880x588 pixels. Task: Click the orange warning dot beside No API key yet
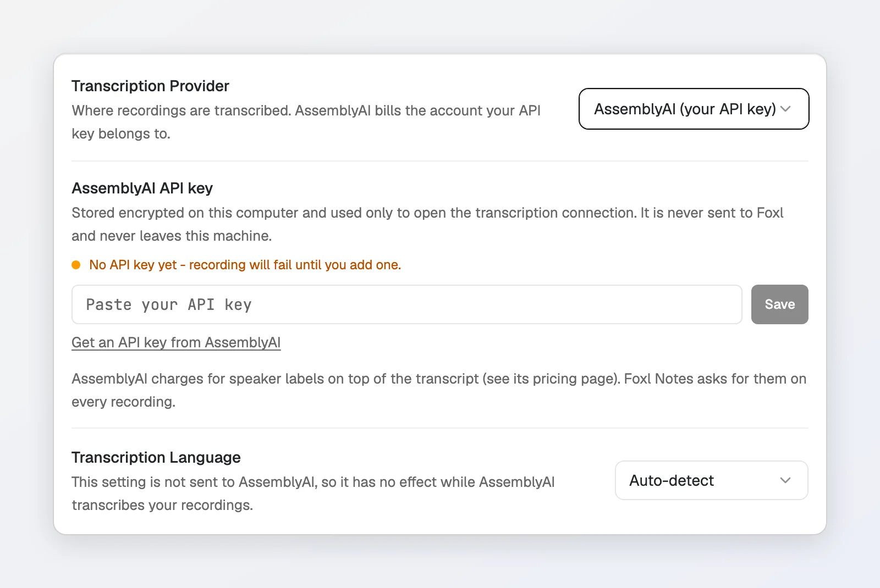click(76, 265)
